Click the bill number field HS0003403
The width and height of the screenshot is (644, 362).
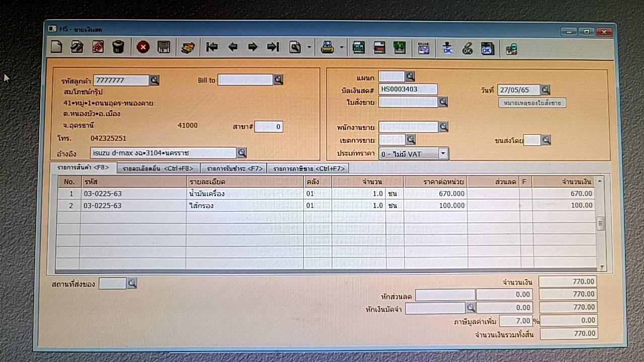tap(408, 89)
